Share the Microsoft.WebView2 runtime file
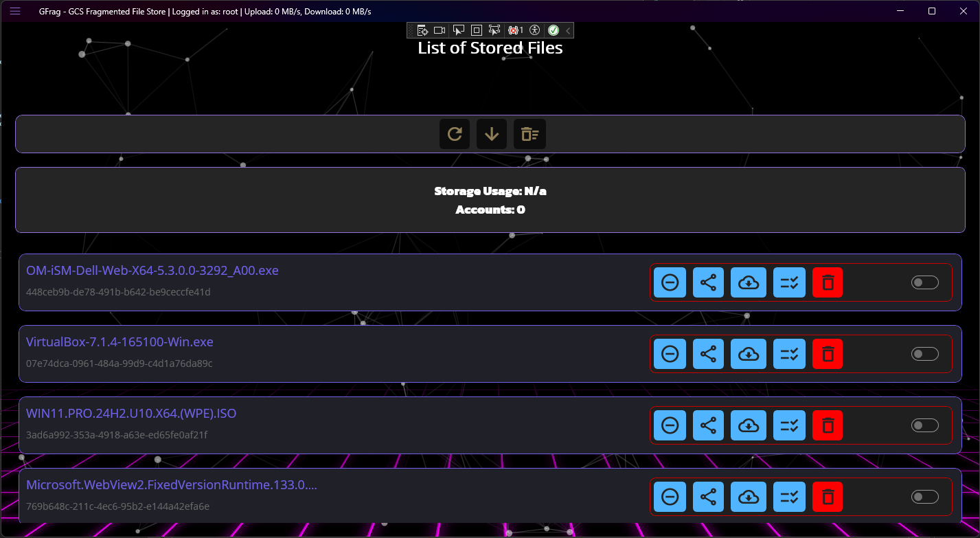 pos(708,497)
